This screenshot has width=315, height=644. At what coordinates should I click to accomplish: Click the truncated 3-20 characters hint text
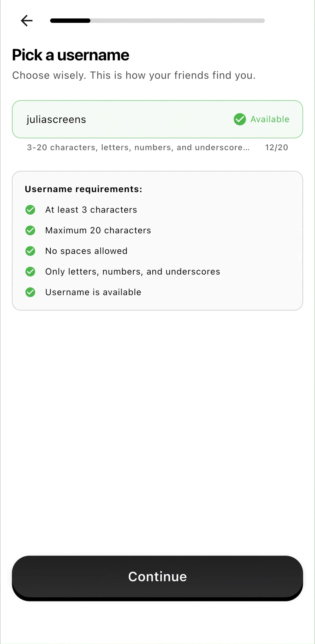pyautogui.click(x=138, y=148)
